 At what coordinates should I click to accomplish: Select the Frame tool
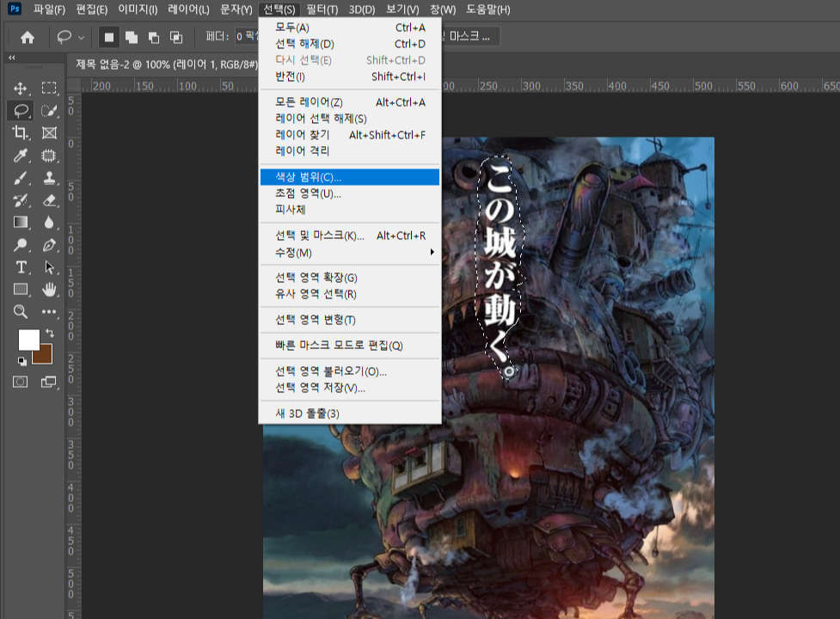[49, 132]
